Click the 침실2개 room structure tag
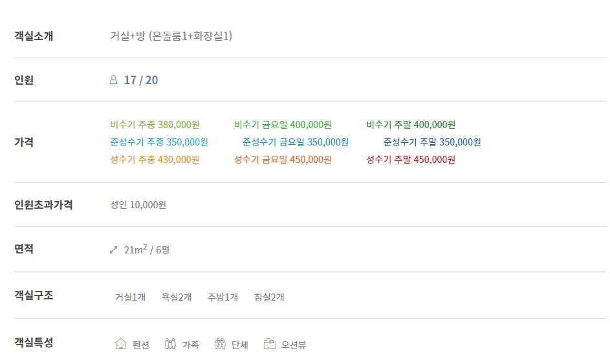Screen dimensions: 610x364 click(x=269, y=297)
